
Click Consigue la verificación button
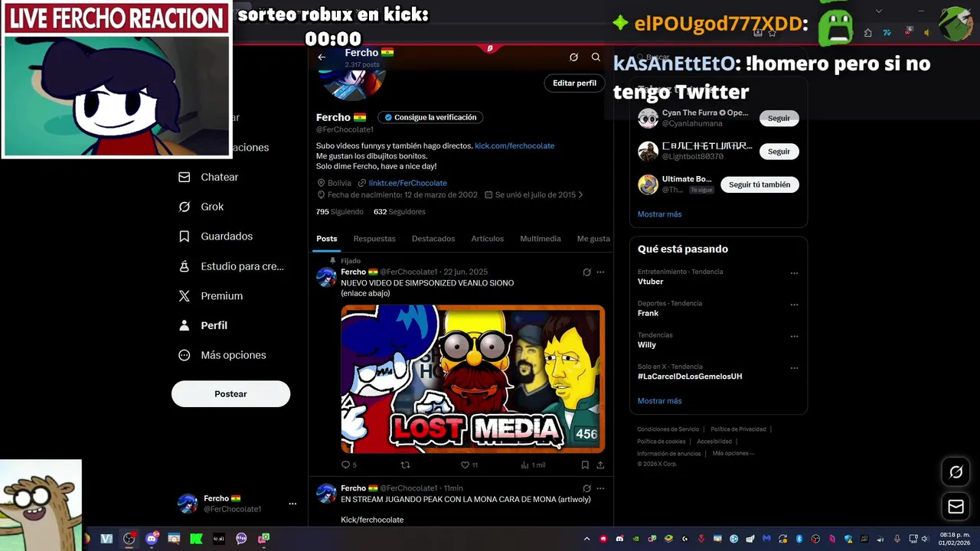430,117
